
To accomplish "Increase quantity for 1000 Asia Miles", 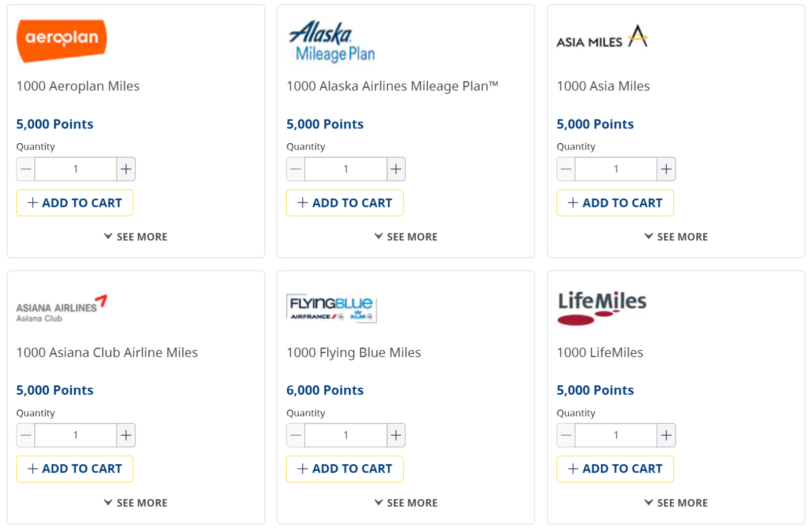I will coord(666,169).
